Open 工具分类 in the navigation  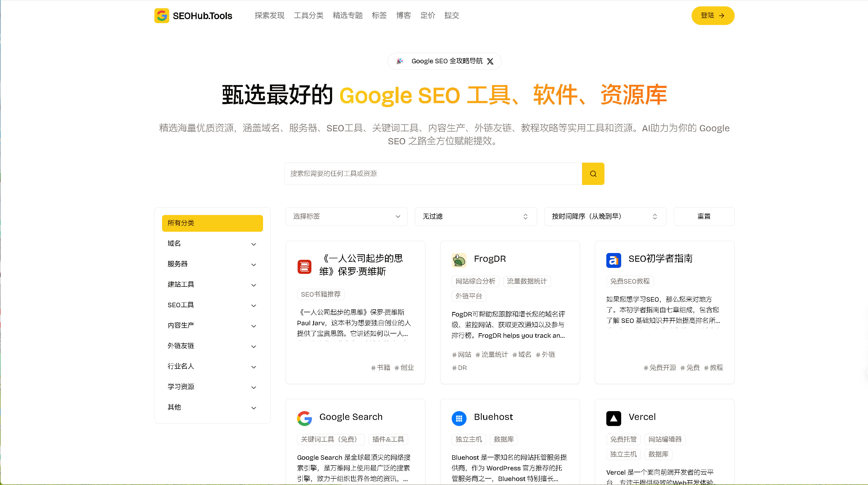(308, 15)
